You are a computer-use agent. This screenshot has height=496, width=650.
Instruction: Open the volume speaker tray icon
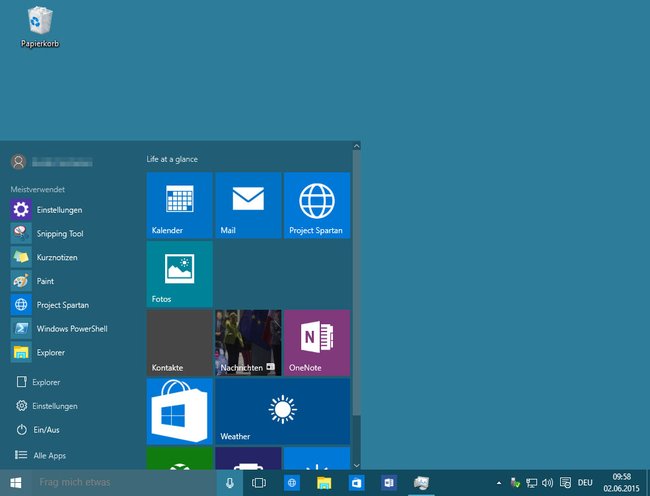tap(548, 483)
